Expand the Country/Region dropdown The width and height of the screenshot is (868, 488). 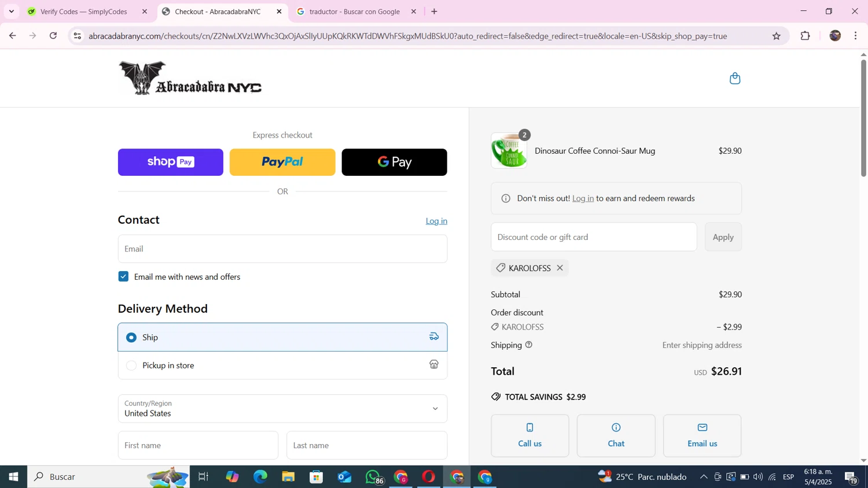coord(282,408)
